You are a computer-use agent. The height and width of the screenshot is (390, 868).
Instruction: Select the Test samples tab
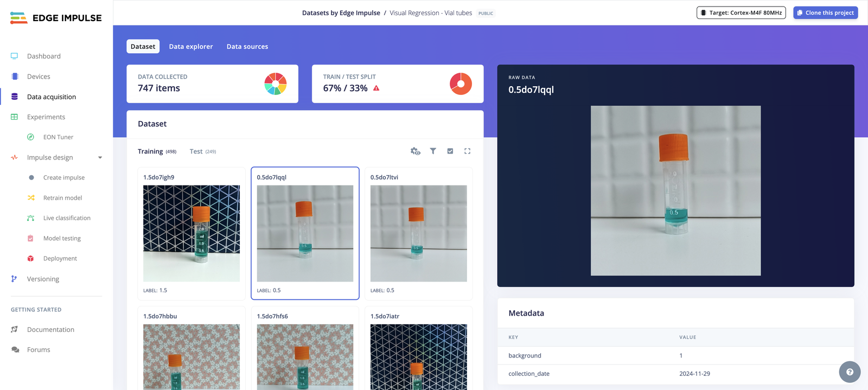pos(203,151)
